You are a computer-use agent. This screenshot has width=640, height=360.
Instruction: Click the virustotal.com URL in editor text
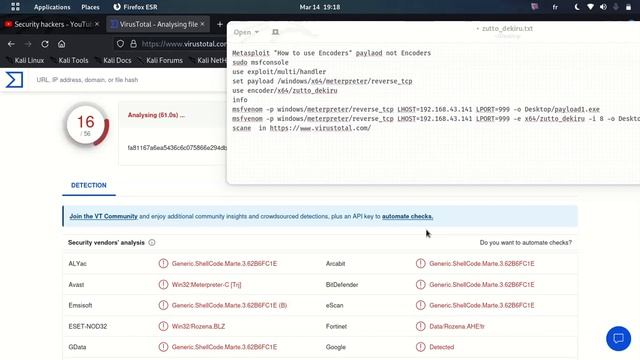[320, 128]
